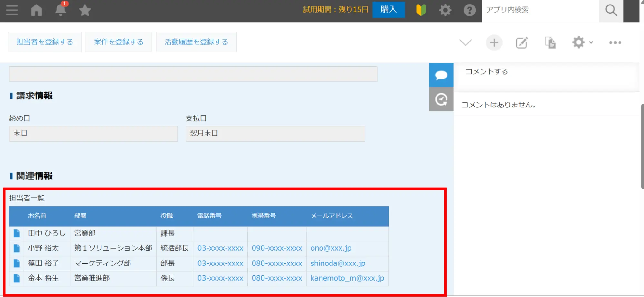Viewport: 644px width, 297px height.
Task: Click 担当者を登録する button
Action: pos(45,42)
